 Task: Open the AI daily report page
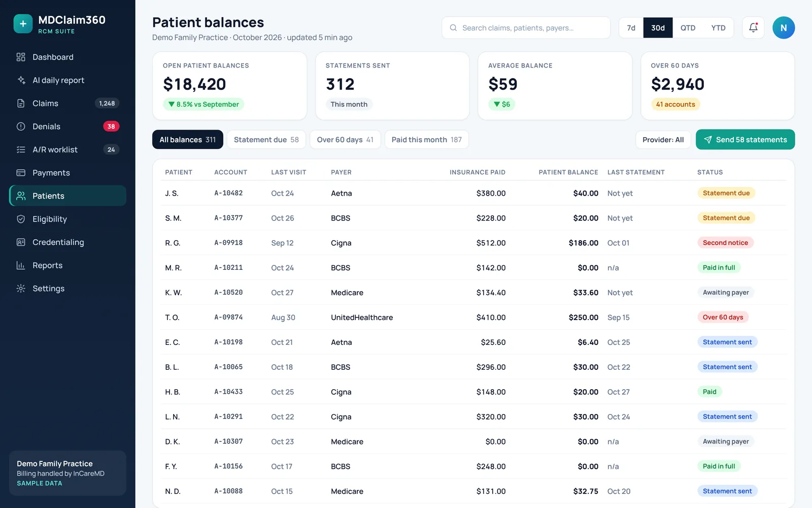(67, 80)
